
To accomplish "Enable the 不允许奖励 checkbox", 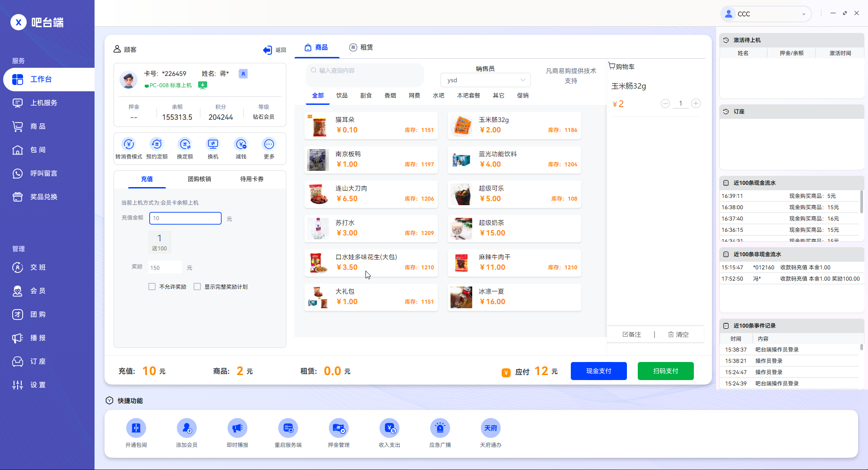I will coord(152,287).
